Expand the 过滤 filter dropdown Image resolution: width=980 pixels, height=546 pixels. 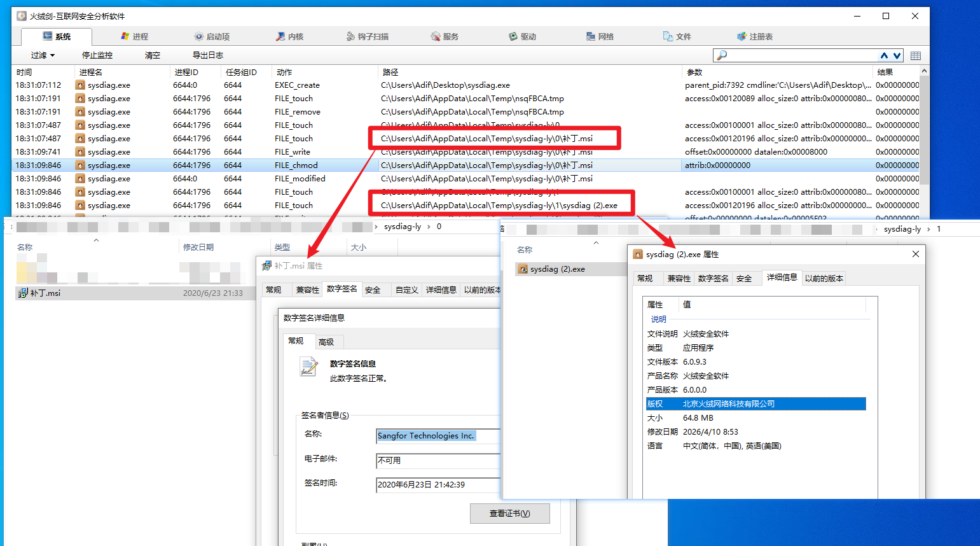[42, 55]
